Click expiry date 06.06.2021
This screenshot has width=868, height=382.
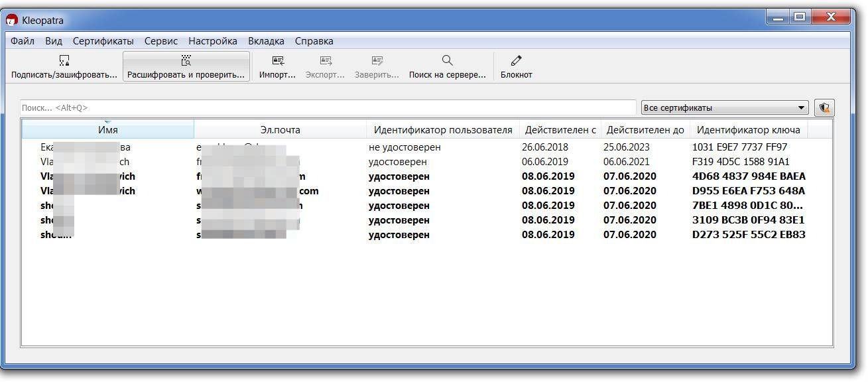(627, 162)
